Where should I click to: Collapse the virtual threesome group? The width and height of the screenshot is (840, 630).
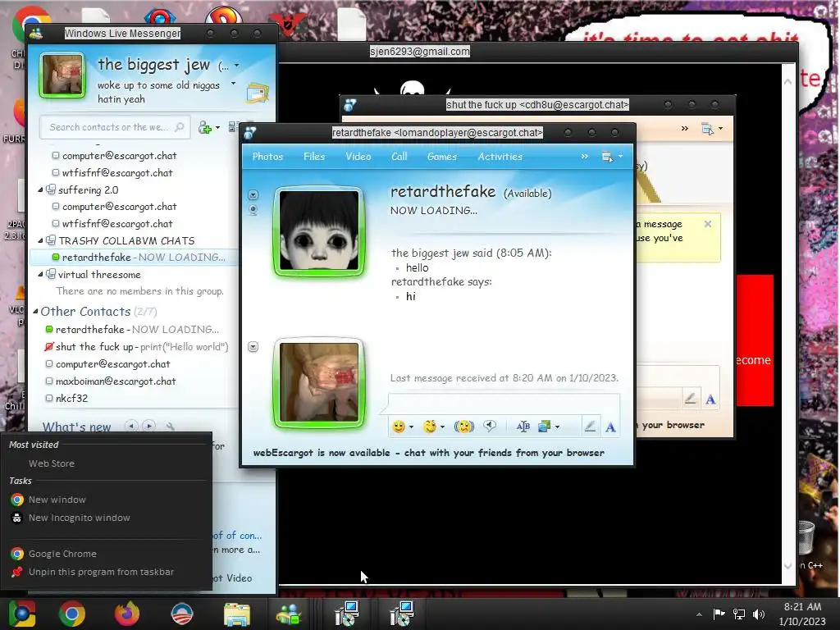click(40, 274)
